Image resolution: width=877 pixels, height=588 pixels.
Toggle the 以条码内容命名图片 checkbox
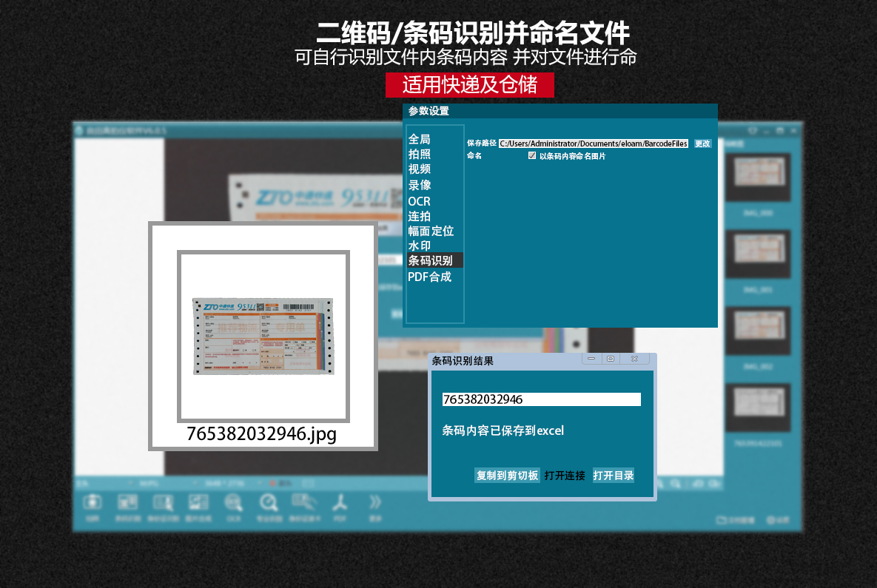click(x=532, y=156)
